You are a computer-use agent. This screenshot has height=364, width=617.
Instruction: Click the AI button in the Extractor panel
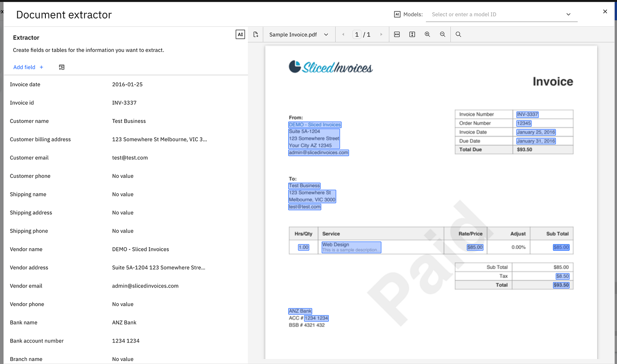pos(240,34)
